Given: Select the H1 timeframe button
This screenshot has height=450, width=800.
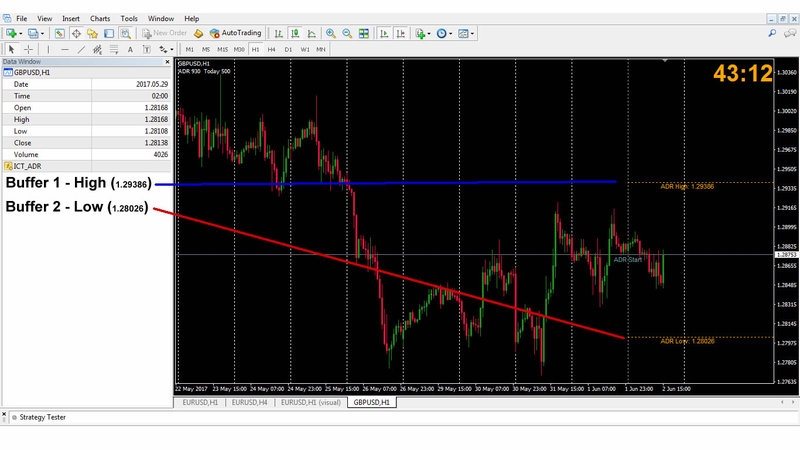Looking at the screenshot, I should pyautogui.click(x=255, y=49).
